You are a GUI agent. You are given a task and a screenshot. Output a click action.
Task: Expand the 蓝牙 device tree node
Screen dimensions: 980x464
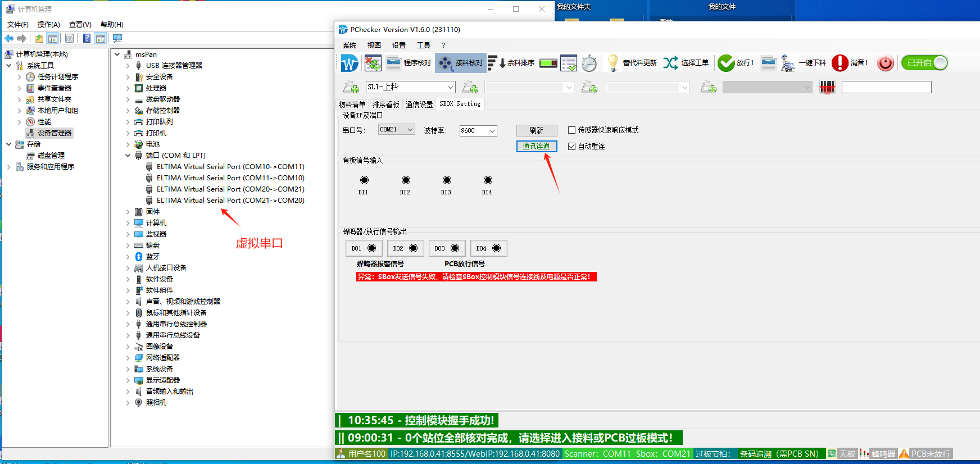(128, 257)
